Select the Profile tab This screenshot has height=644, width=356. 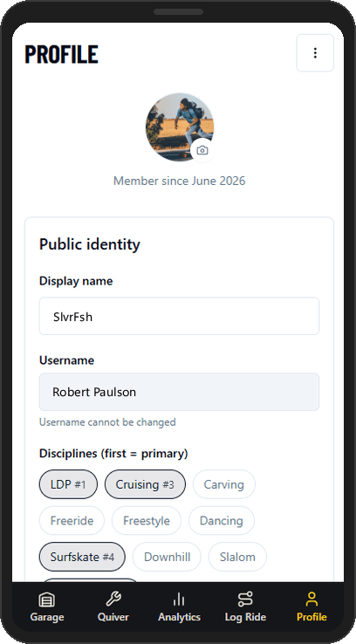point(311,606)
